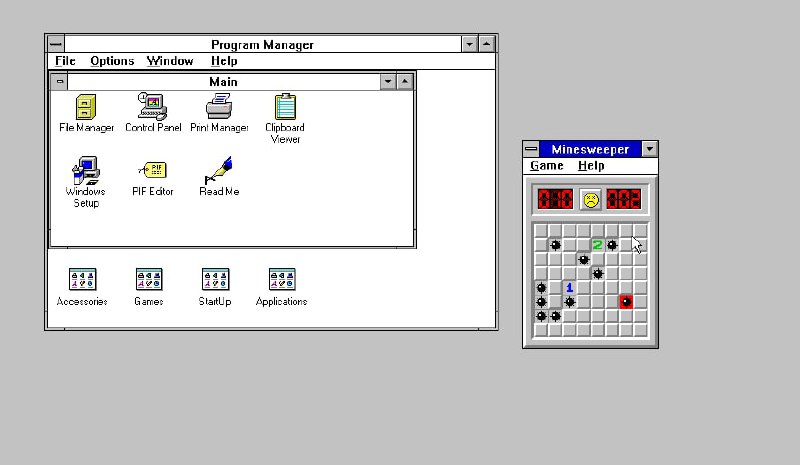Image resolution: width=800 pixels, height=465 pixels.
Task: Open the Program Manager File menu
Action: (65, 61)
